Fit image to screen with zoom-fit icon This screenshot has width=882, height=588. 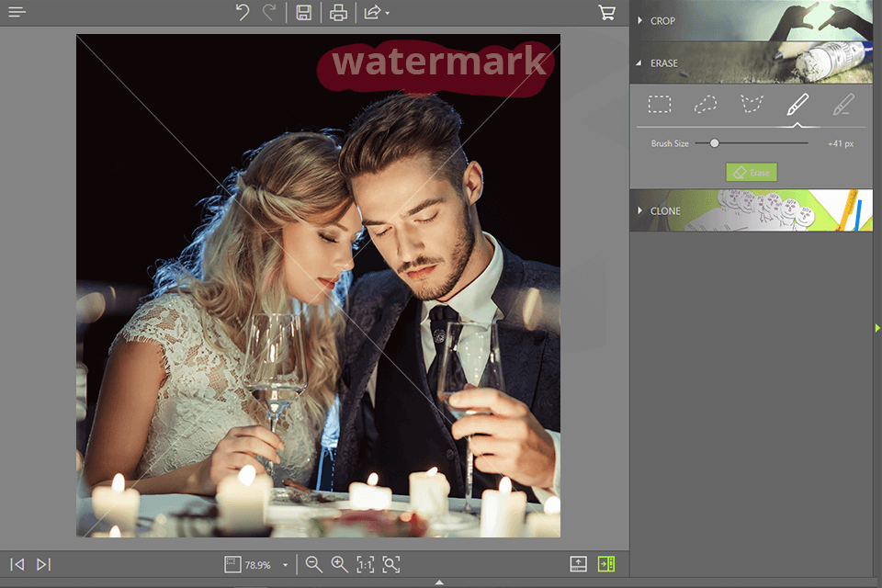(x=389, y=565)
